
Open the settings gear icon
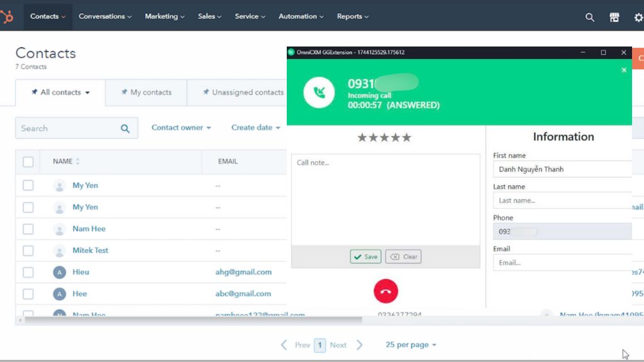[x=639, y=17]
